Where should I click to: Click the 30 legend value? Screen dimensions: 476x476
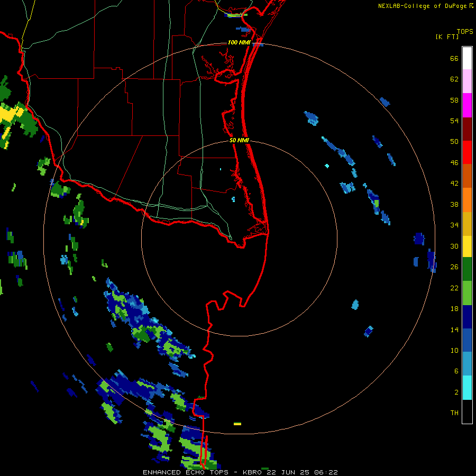coord(454,246)
